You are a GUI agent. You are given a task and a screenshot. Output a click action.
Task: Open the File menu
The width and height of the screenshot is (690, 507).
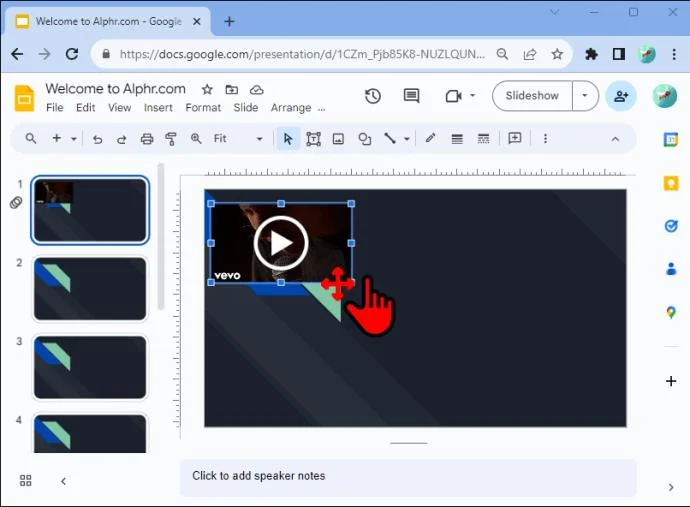click(55, 108)
